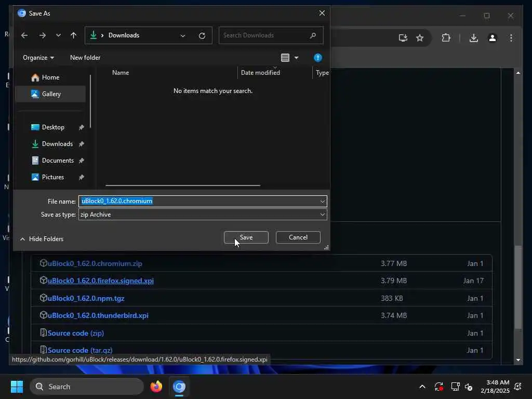This screenshot has width=532, height=399.
Task: Click the install app icon in the Chrome address bar
Action: click(x=403, y=38)
